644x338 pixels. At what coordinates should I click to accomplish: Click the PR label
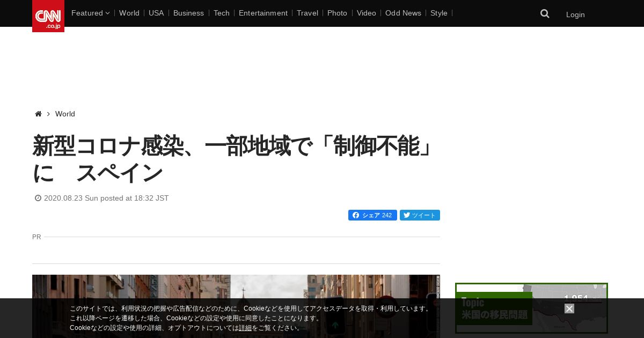(x=36, y=237)
